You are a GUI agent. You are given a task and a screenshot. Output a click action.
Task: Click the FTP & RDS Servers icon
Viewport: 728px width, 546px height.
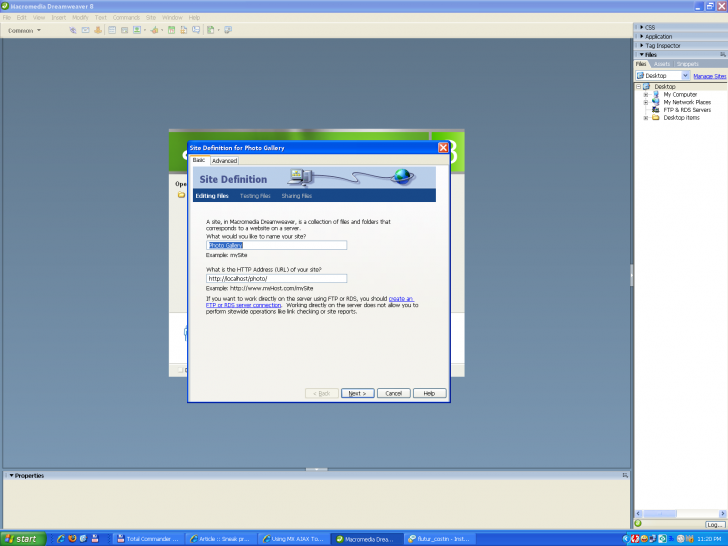click(656, 110)
